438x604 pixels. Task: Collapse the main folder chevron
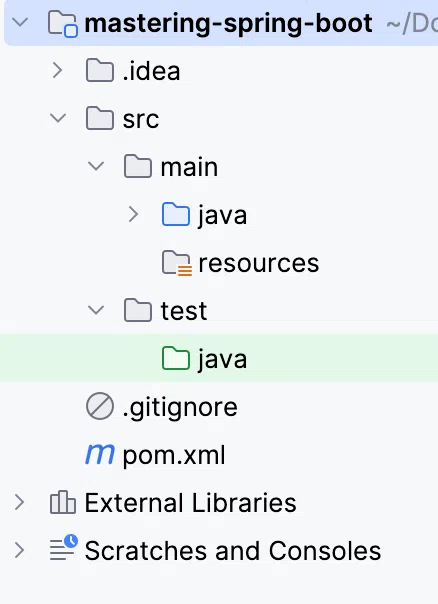96,166
